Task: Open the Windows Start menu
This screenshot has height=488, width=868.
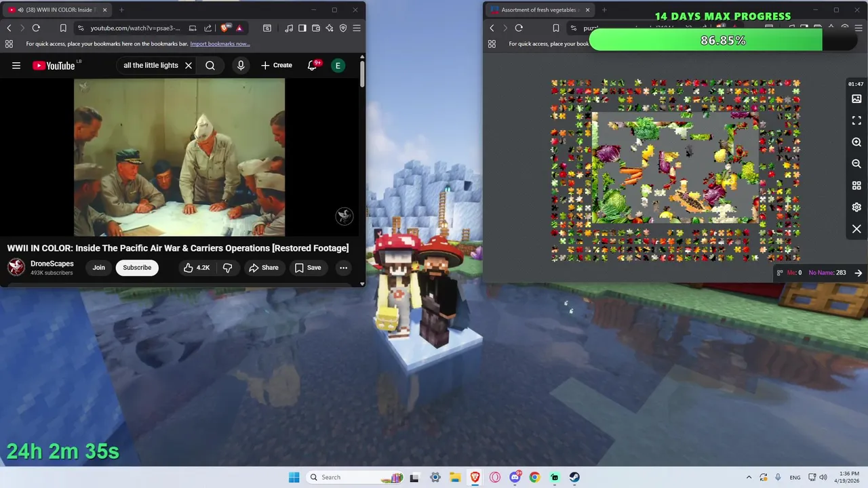Action: [294, 477]
